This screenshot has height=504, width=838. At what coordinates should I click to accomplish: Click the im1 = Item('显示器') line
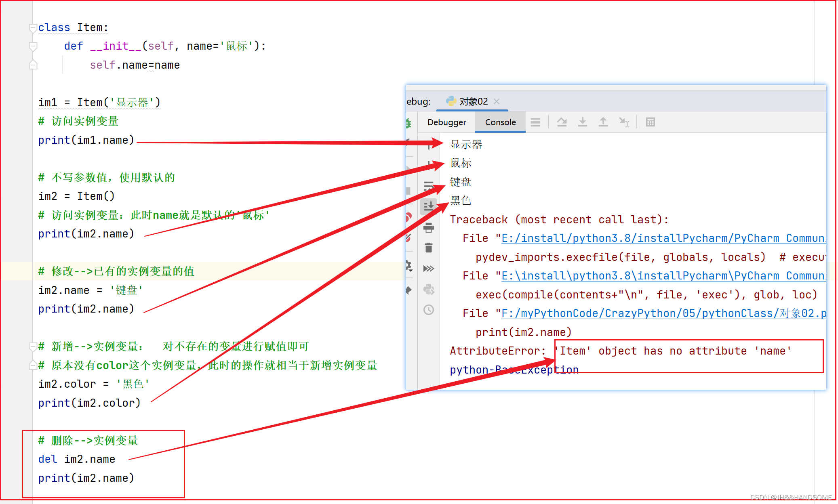(99, 103)
